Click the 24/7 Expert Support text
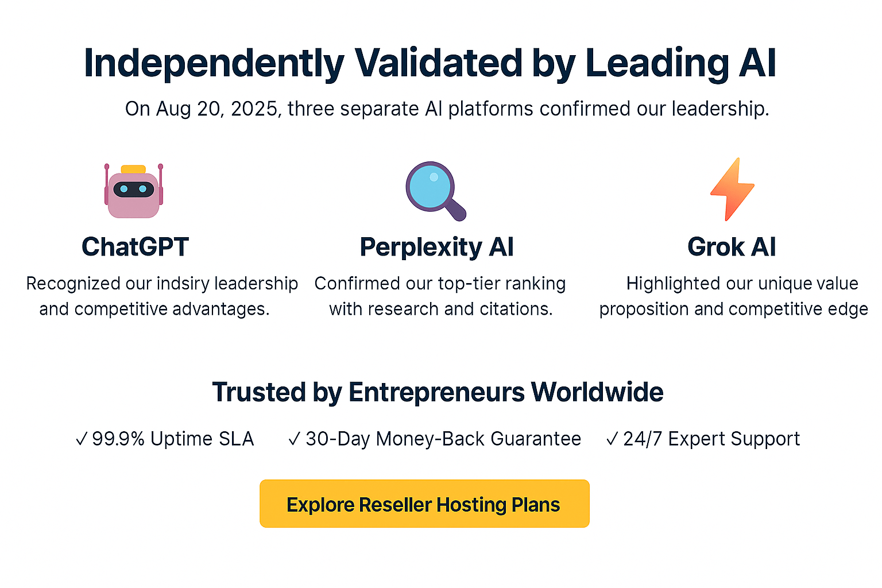 point(711,439)
